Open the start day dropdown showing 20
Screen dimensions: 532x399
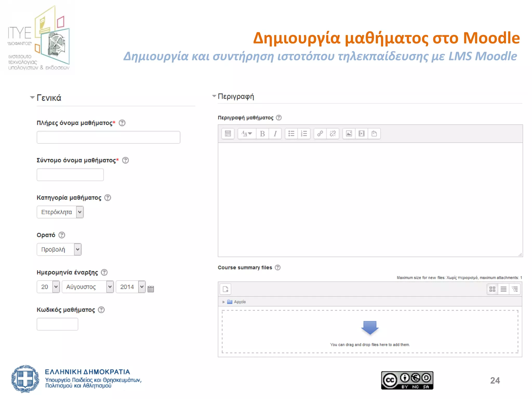48,287
